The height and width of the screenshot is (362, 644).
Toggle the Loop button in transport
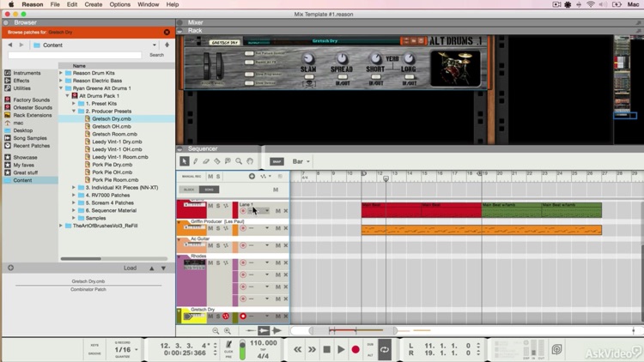(x=385, y=350)
